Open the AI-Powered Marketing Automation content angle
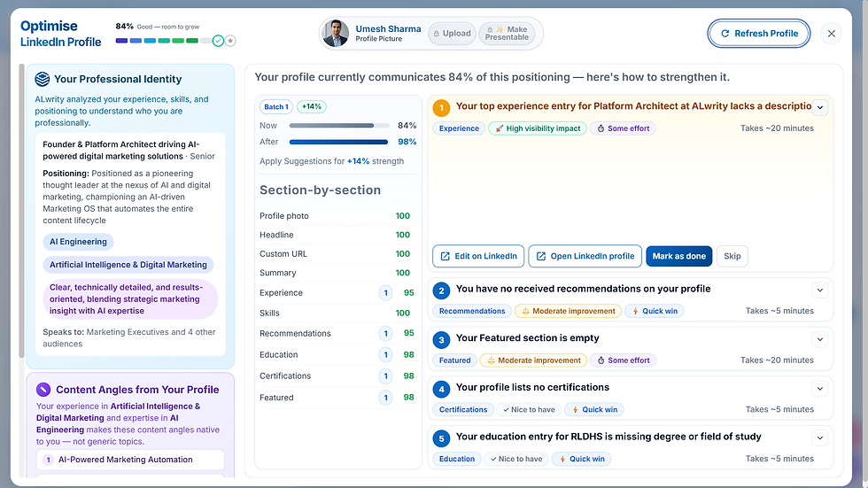The height and width of the screenshot is (488, 868). [x=131, y=460]
